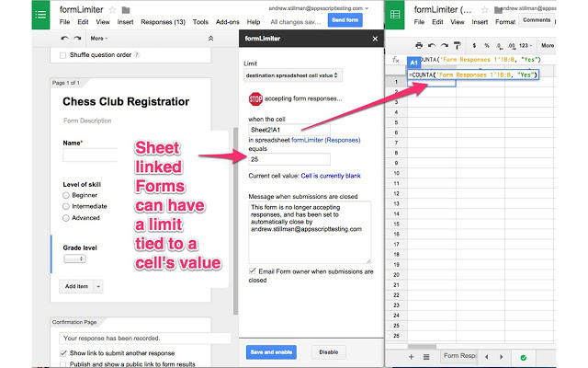Open the File menu in Sheets
The width and height of the screenshot is (588, 368).
click(x=419, y=22)
